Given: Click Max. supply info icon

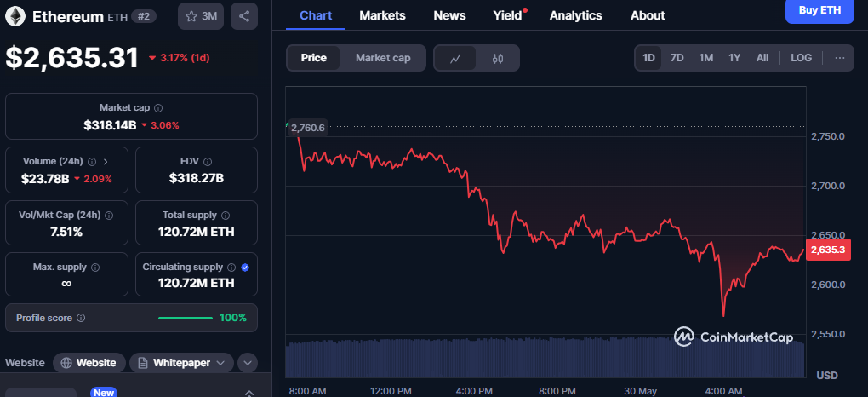Looking at the screenshot, I should [95, 268].
